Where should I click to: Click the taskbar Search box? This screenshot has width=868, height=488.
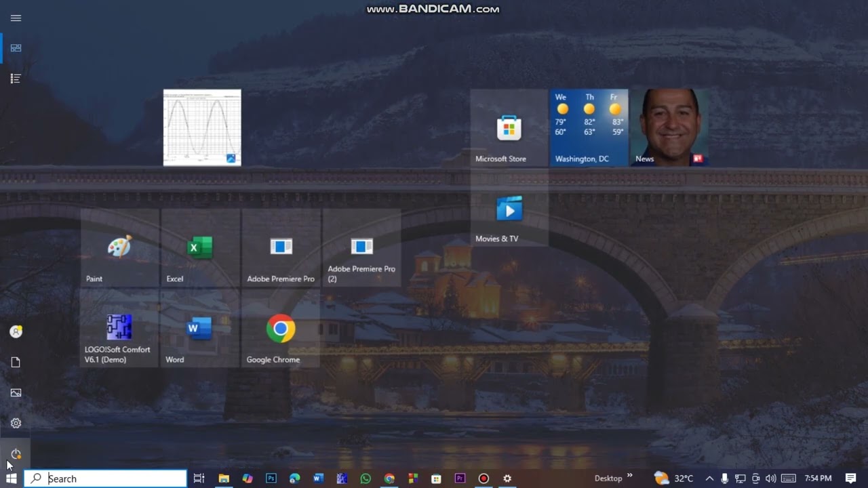pyautogui.click(x=105, y=479)
